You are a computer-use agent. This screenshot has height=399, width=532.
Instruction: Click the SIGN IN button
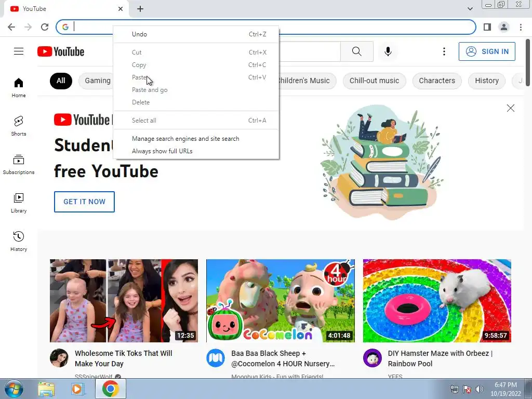(x=487, y=51)
